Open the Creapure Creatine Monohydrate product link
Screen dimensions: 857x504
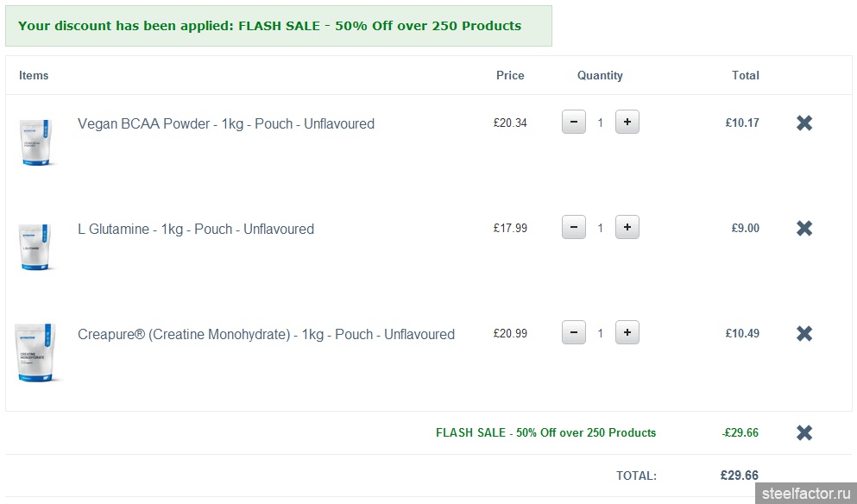266,335
